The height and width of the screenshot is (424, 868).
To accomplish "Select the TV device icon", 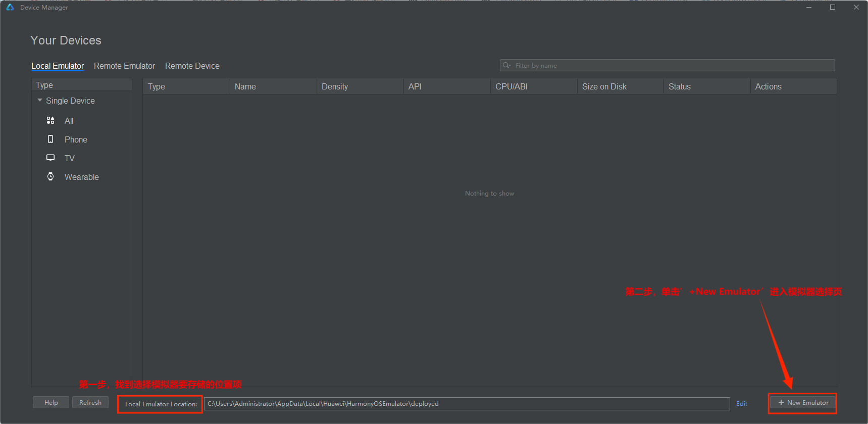I will (x=50, y=158).
